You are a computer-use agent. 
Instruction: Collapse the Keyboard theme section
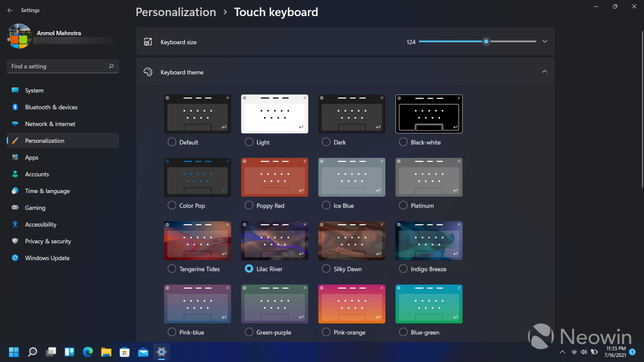point(544,72)
